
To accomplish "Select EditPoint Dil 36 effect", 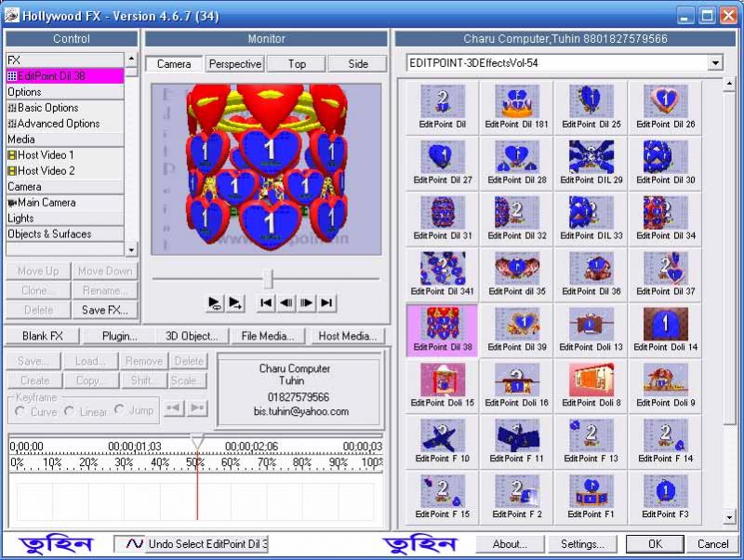I will point(591,274).
